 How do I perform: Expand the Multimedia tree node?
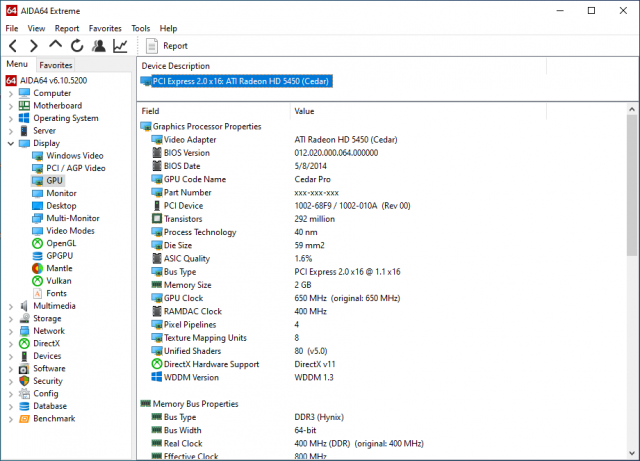[11, 307]
